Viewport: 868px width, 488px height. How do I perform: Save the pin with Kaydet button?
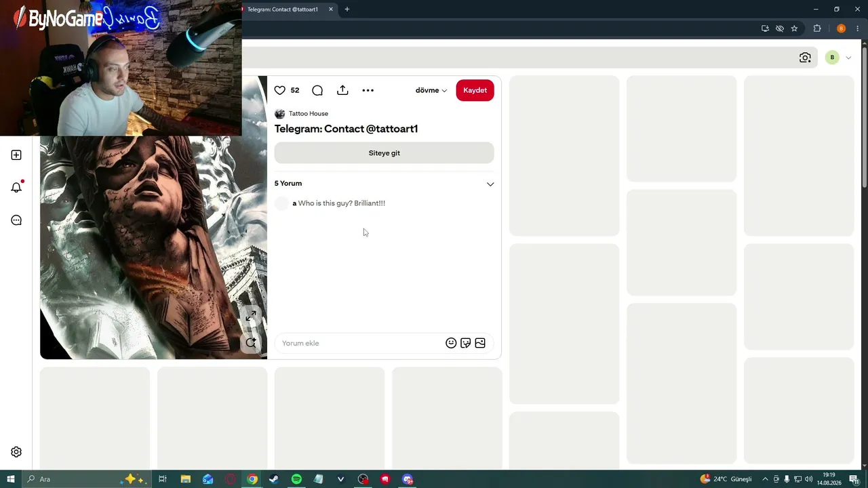coord(475,90)
